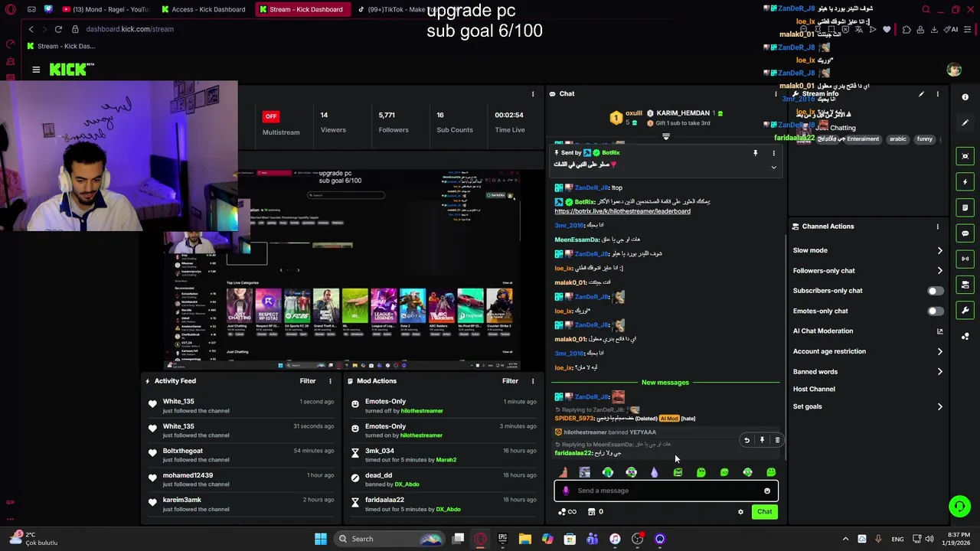This screenshot has height=551, width=980.
Task: Switch to Access - Kick Dashboard tab
Action: coord(203,10)
